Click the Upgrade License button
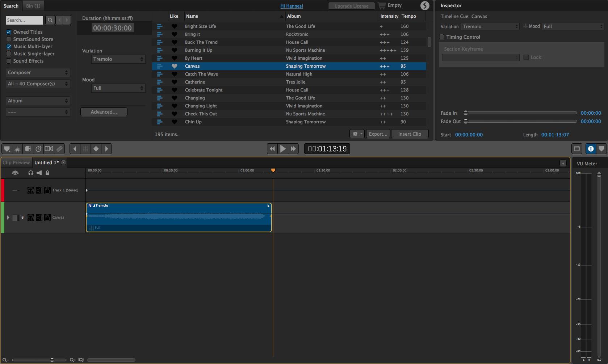 tap(351, 6)
